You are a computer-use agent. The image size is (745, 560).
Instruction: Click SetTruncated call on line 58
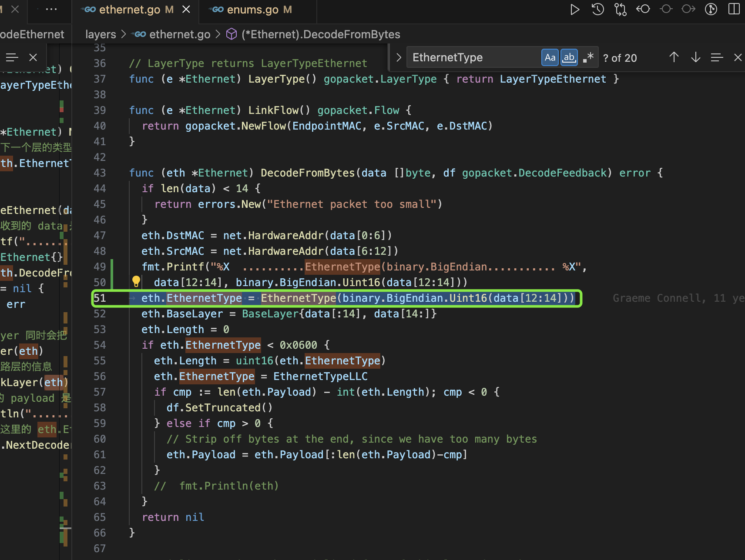pyautogui.click(x=219, y=408)
